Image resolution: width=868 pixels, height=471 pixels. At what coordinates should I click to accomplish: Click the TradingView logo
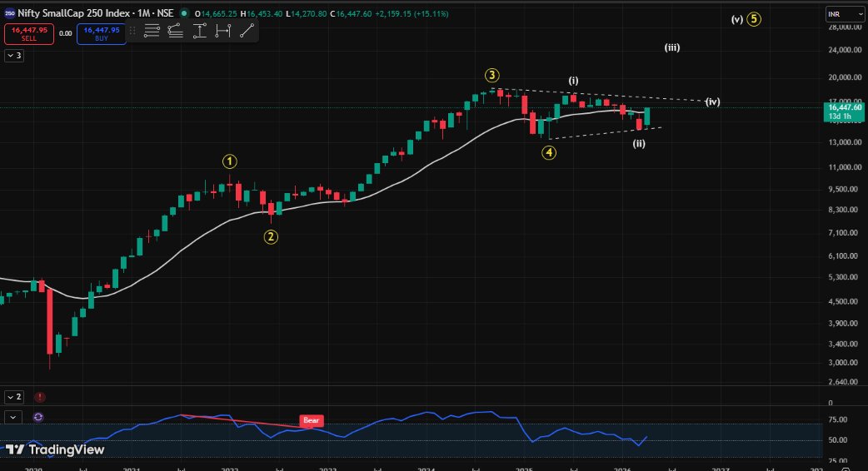coord(55,449)
